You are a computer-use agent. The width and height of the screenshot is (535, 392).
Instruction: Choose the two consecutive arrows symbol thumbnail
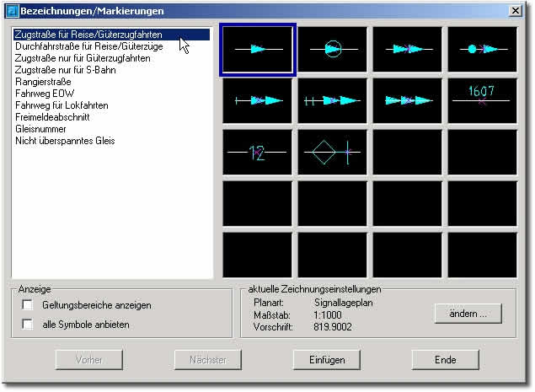(408, 50)
